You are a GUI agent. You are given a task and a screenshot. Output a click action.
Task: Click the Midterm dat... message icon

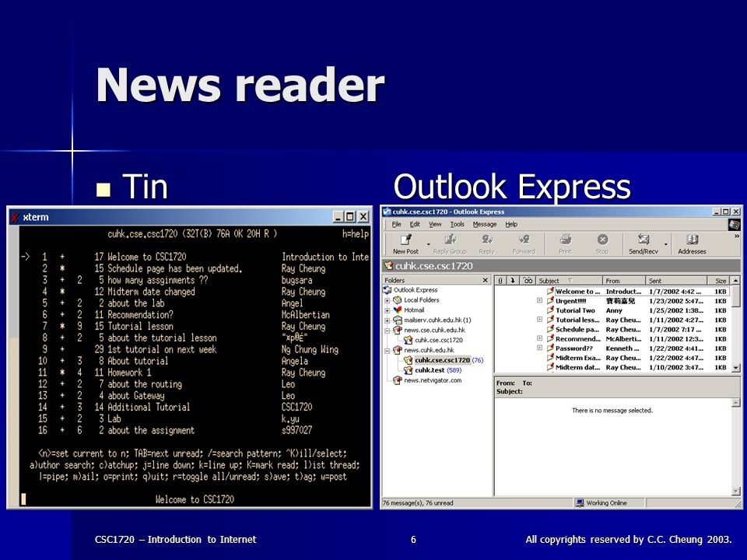(x=550, y=367)
